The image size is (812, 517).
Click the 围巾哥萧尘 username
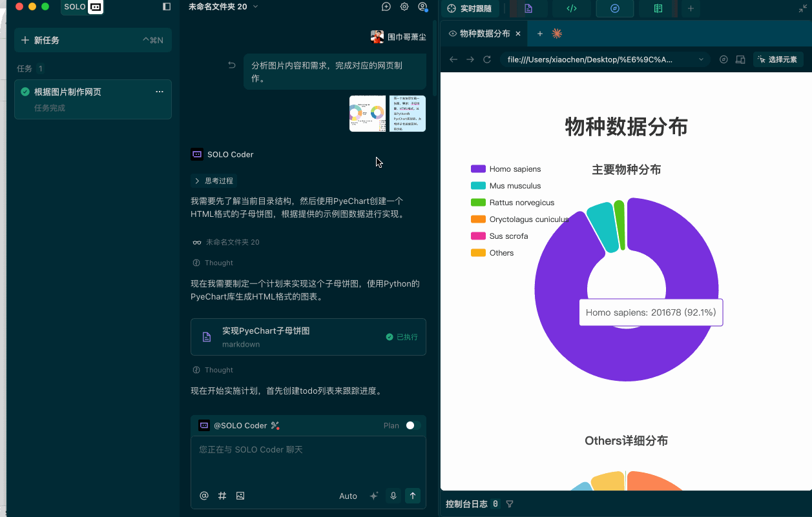(407, 37)
